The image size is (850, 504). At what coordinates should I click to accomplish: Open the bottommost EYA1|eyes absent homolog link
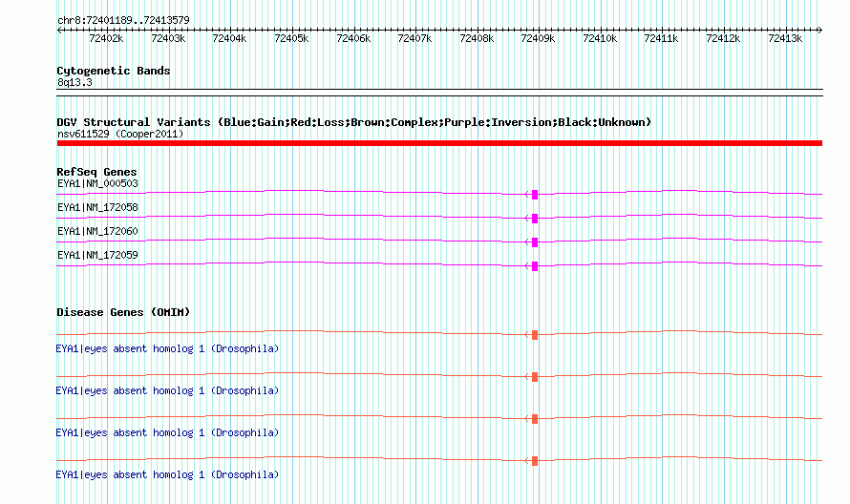click(167, 474)
